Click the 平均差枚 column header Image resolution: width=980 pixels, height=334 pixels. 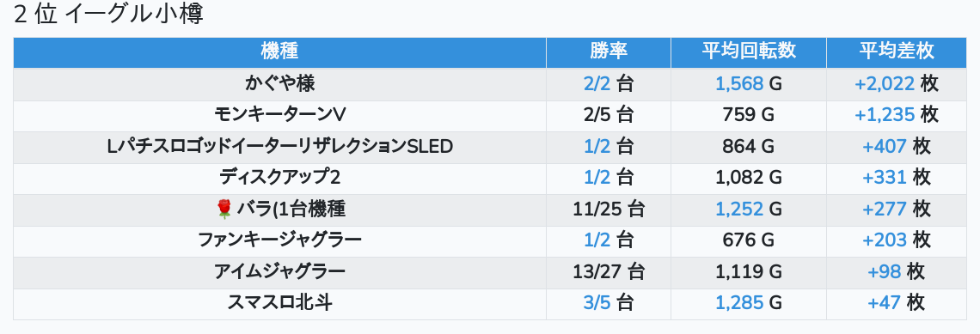tap(897, 52)
